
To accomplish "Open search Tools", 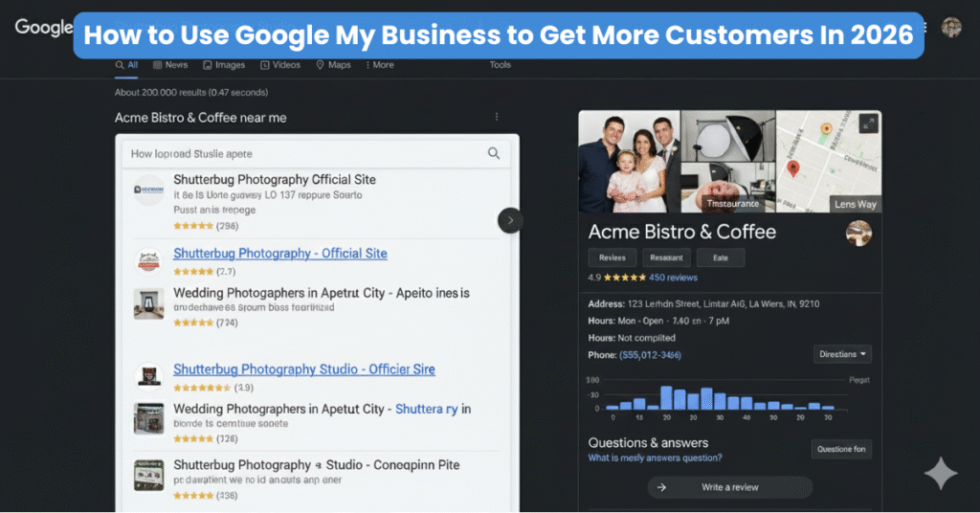I will coord(500,65).
